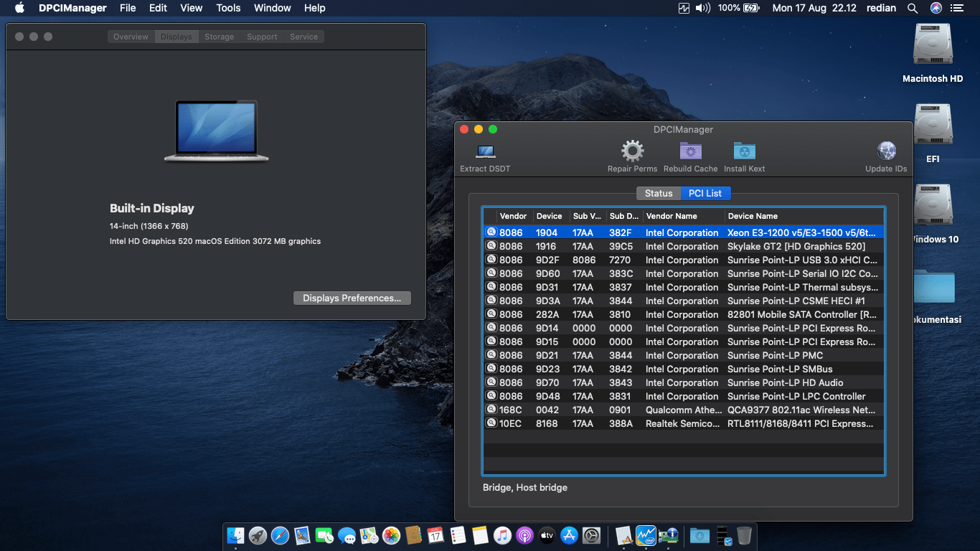The image size is (980, 551).
Task: Click the 'Bridge, Host bridge' description text
Action: coord(525,487)
